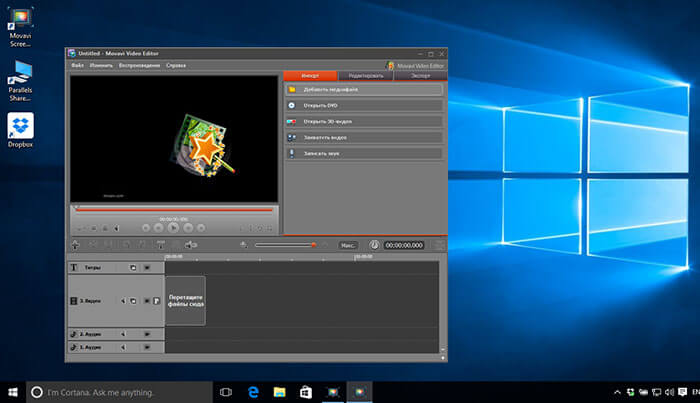The image size is (700, 403).
Task: Switch to the Редактировать tab
Action: coord(366,75)
